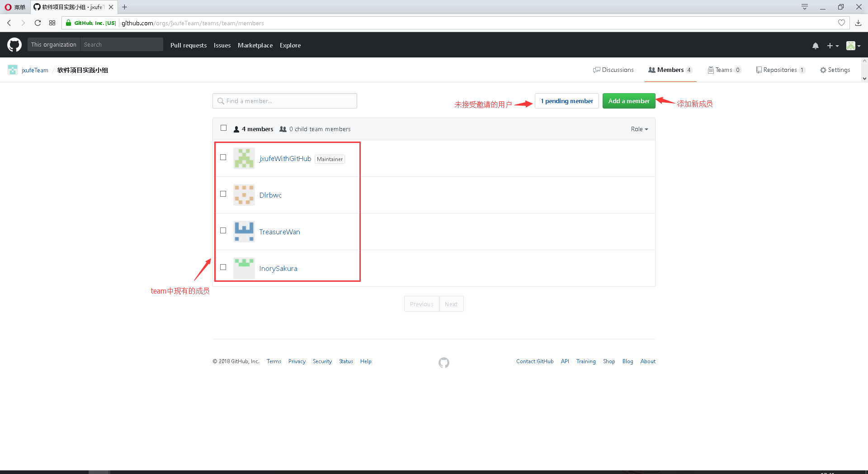Focus the header Search box
This screenshot has width=868, height=474.
click(122, 44)
